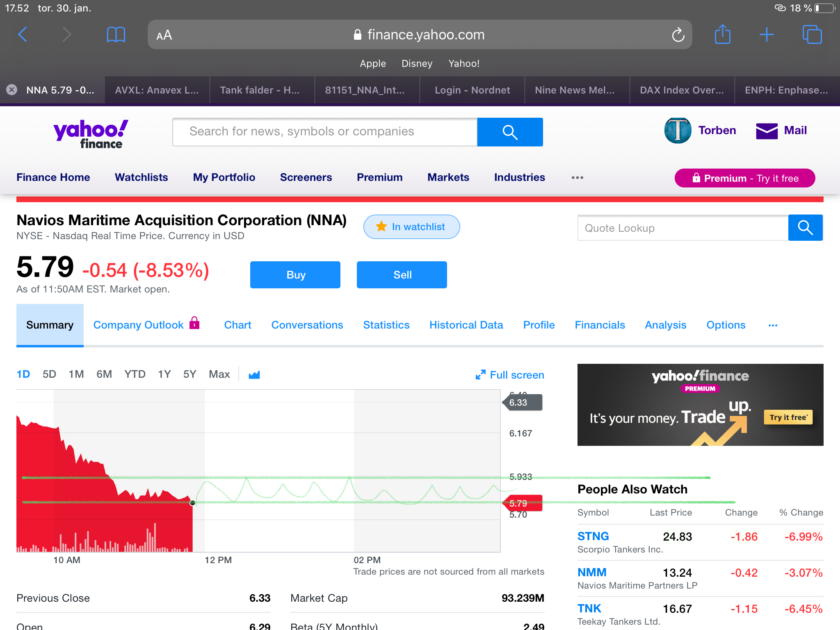This screenshot has width=840, height=630.
Task: Open the AA reader view menu
Action: coord(164,35)
